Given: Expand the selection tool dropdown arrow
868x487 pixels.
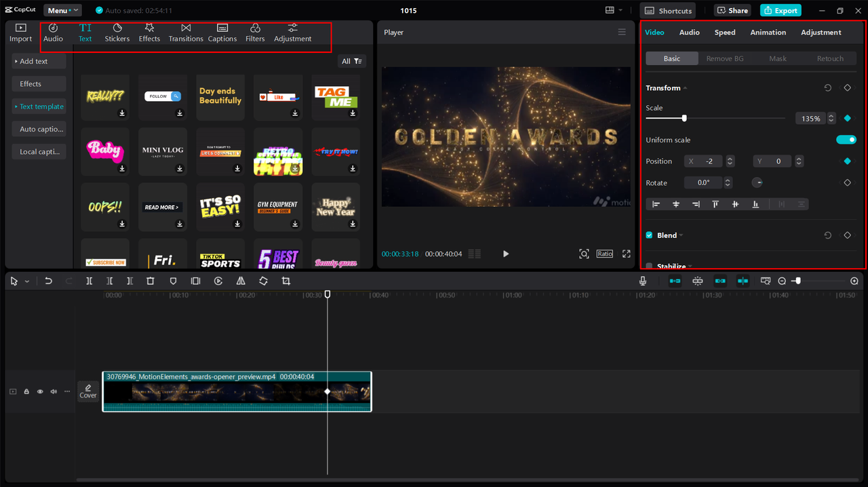Looking at the screenshot, I should pos(27,281).
